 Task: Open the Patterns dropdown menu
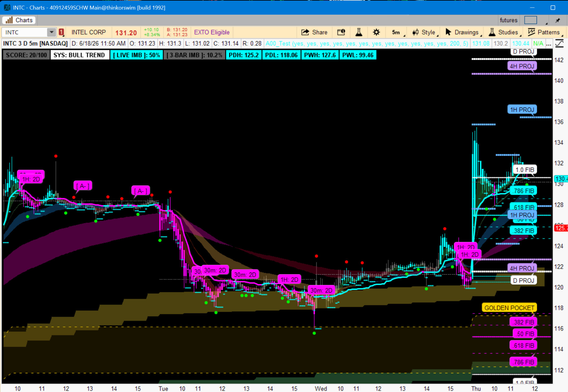click(x=545, y=32)
